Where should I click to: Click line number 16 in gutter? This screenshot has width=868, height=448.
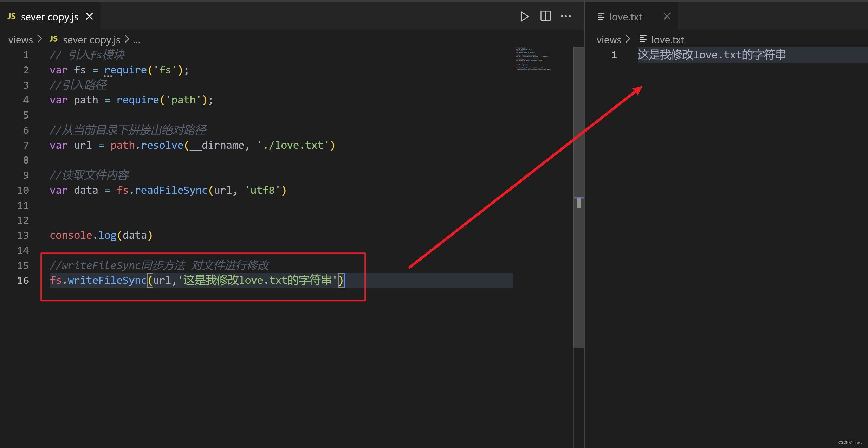click(x=23, y=280)
